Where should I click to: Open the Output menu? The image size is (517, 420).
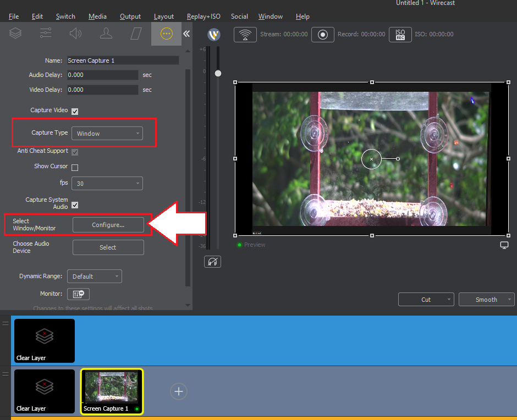(130, 16)
